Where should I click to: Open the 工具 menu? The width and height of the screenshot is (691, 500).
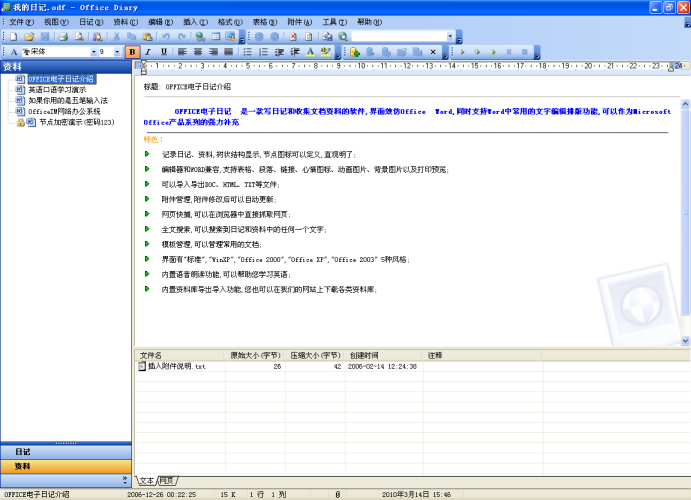(334, 22)
